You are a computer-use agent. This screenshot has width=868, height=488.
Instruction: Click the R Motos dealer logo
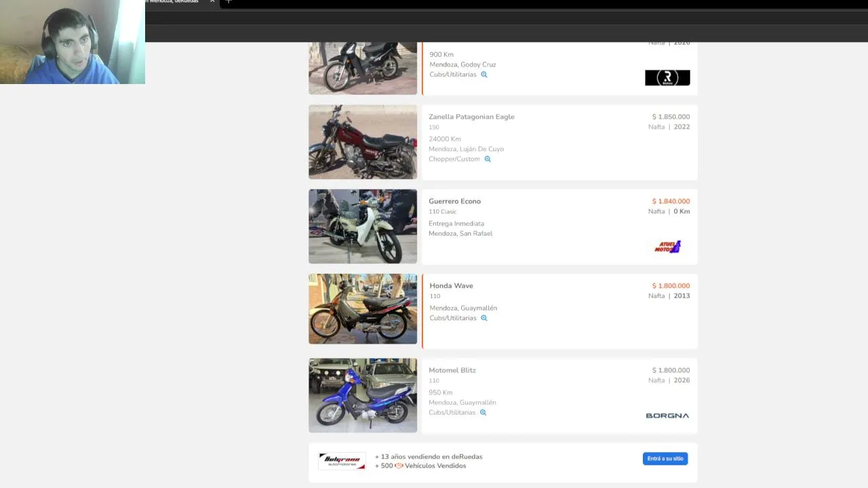(667, 78)
